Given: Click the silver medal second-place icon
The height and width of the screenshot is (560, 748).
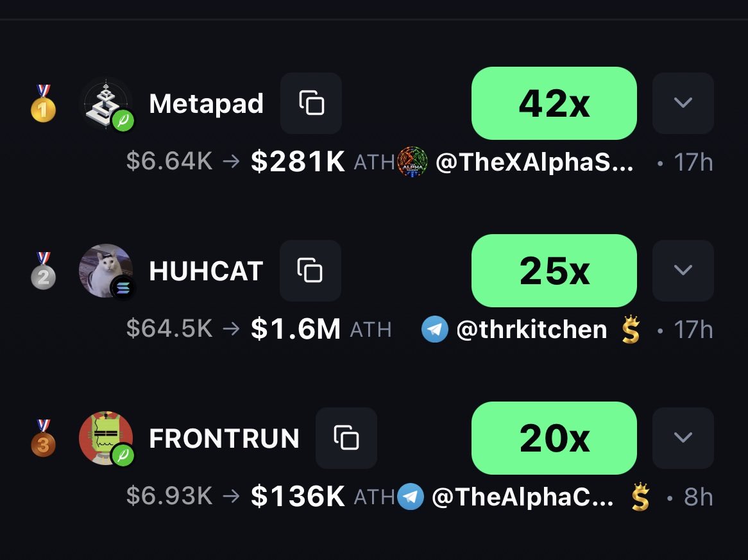Looking at the screenshot, I should click(43, 271).
